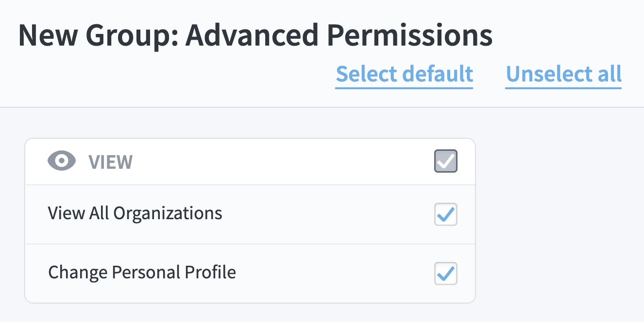This screenshot has height=322, width=644.
Task: Deselect all permissions in VIEW group
Action: tap(446, 161)
